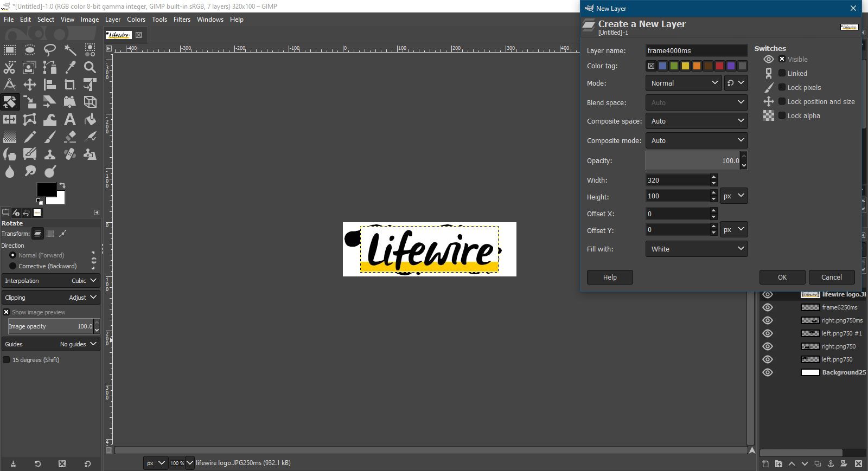Click the Help button in dialog
This screenshot has width=868, height=471.
pyautogui.click(x=610, y=277)
